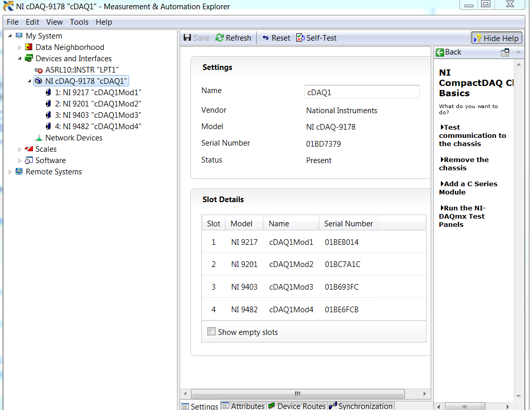
Task: Click the Save floppy disk icon
Action: (187, 38)
